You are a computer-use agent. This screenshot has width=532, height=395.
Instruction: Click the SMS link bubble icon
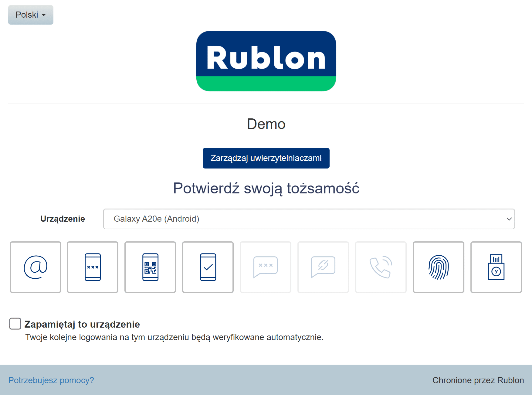click(323, 267)
